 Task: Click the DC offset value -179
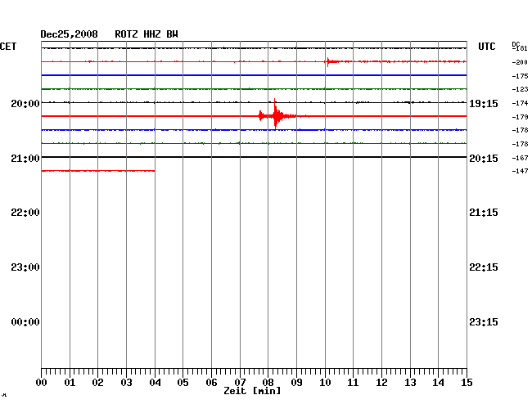tap(520, 117)
